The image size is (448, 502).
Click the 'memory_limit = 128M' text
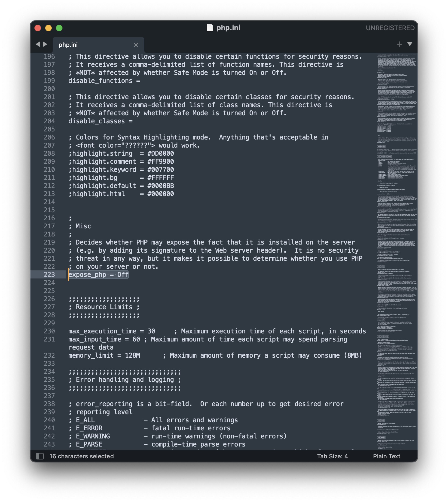104,355
